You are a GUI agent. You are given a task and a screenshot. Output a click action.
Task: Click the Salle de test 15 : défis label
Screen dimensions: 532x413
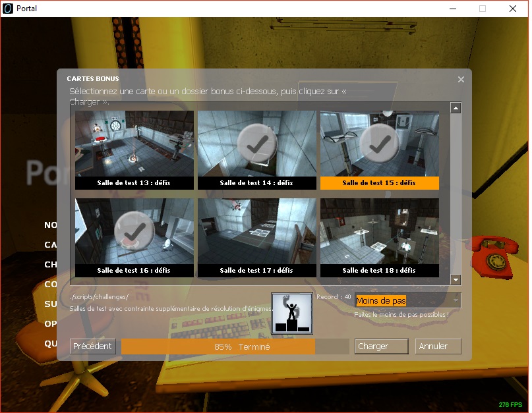coord(379,183)
